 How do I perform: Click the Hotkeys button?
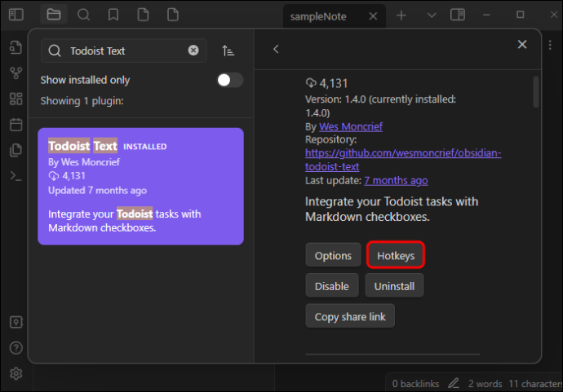[395, 255]
